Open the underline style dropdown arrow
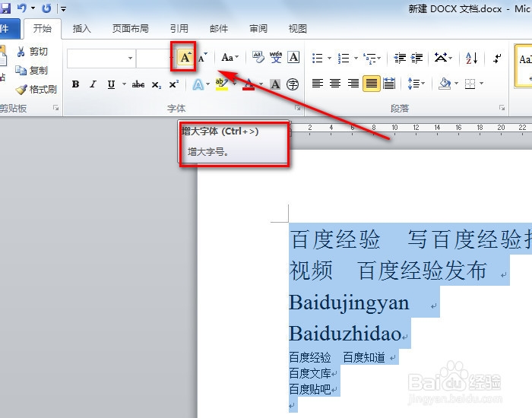 [124, 84]
